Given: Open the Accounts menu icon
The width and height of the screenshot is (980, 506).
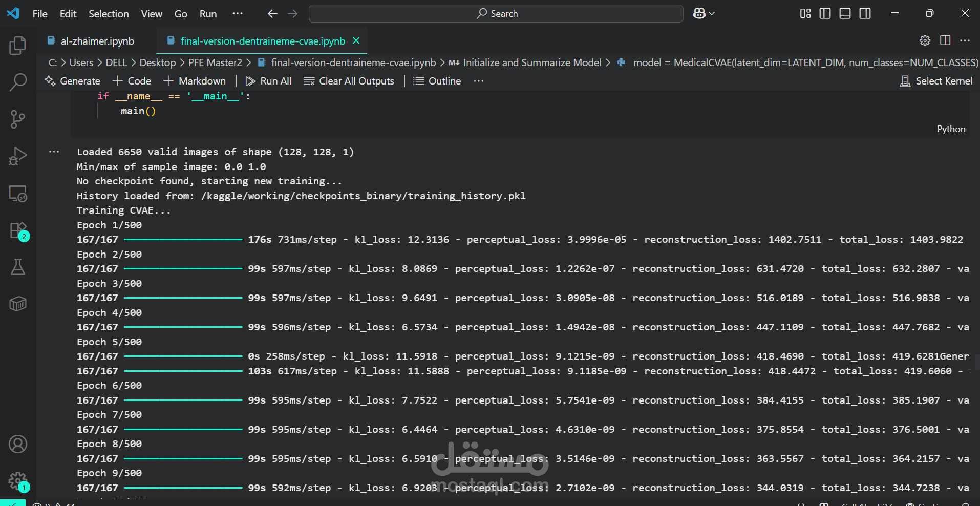Looking at the screenshot, I should pos(18,444).
